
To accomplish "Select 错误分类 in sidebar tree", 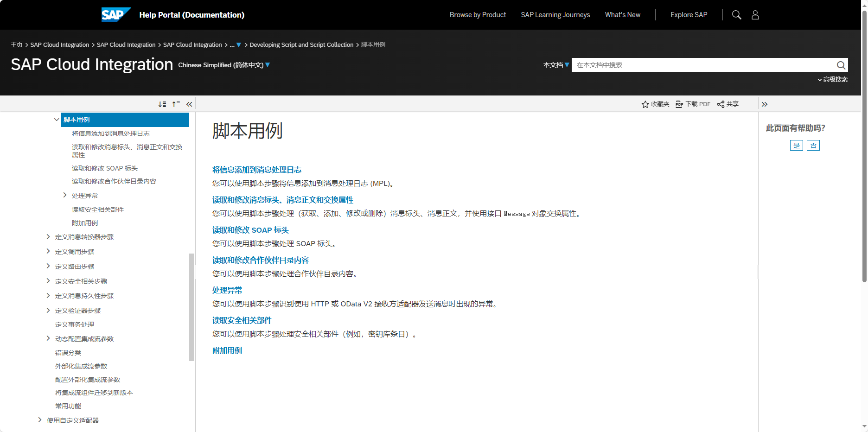I will [68, 353].
